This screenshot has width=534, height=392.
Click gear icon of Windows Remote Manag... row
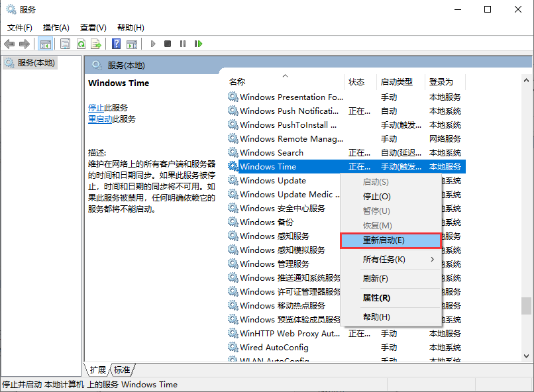[x=233, y=139]
